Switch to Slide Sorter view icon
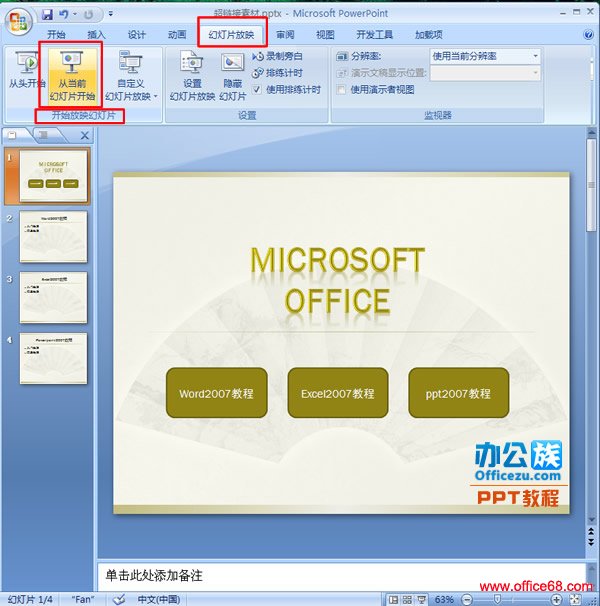600x606 pixels. coord(407,599)
